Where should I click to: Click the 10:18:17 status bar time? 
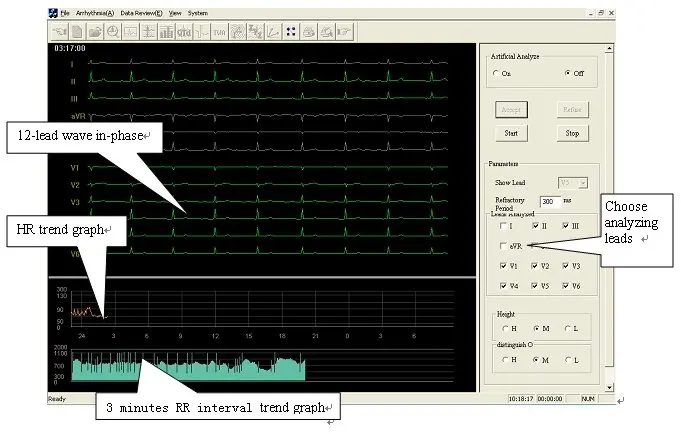(x=521, y=399)
